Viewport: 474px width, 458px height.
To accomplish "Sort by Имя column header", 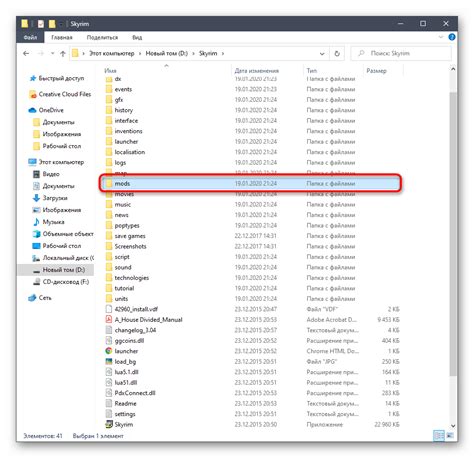I will (x=110, y=71).
